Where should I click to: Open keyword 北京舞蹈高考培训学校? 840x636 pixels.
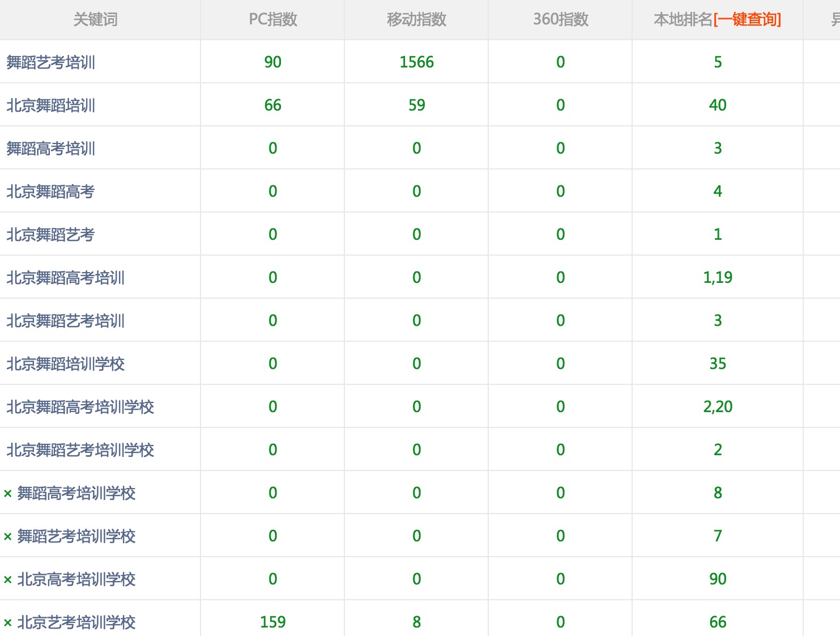[80, 407]
